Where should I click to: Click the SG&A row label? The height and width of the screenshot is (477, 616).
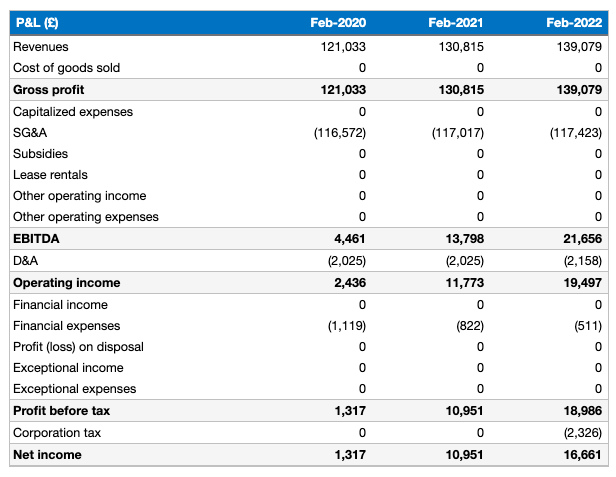click(31, 132)
